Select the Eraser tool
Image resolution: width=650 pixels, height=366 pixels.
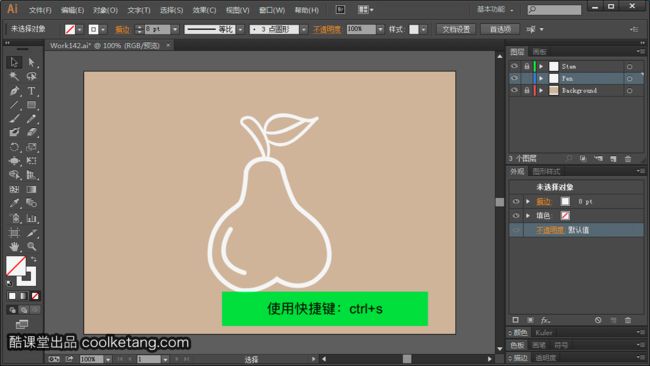[x=31, y=133]
